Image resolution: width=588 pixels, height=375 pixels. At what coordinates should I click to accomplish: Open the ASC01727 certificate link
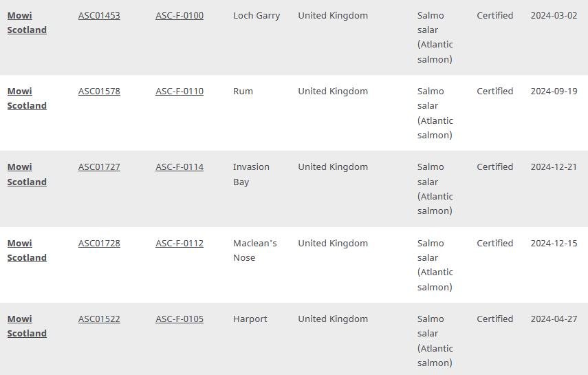tap(99, 167)
